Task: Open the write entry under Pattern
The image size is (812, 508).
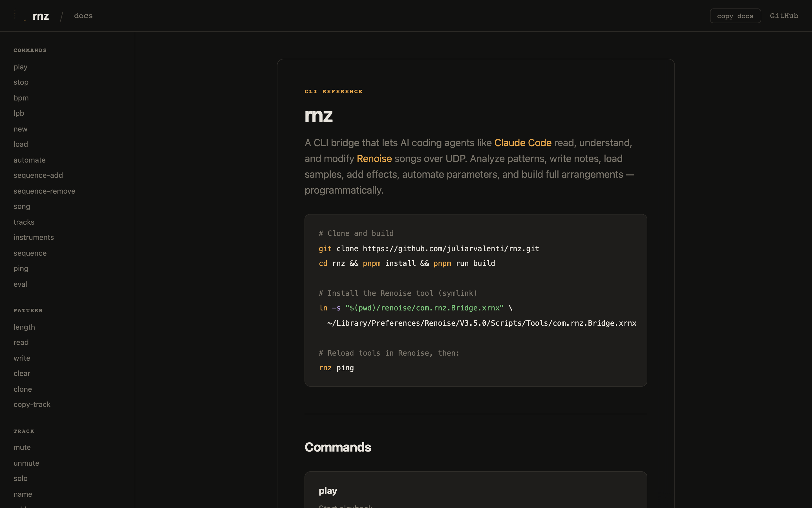Action: coord(22,358)
